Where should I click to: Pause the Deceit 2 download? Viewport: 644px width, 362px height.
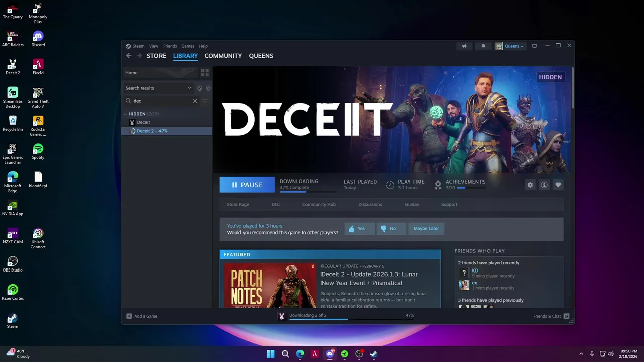247,185
